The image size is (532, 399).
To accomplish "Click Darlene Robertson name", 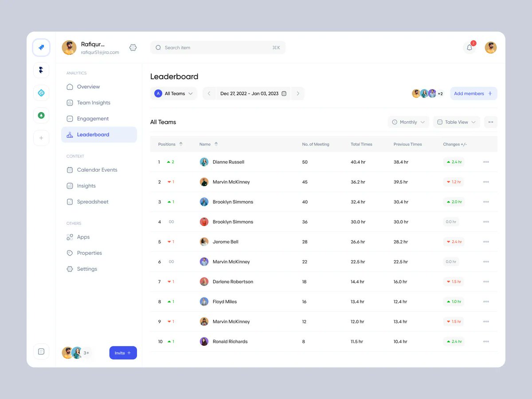I will [x=233, y=282].
